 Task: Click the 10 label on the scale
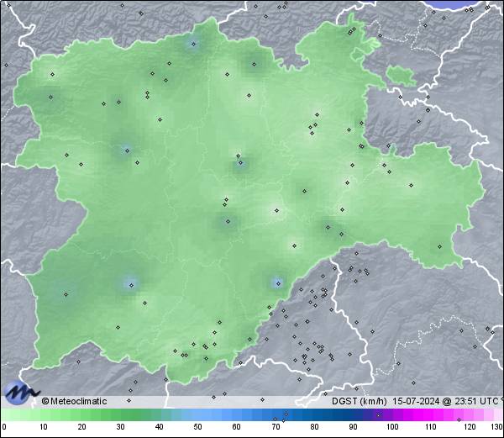coord(44,427)
